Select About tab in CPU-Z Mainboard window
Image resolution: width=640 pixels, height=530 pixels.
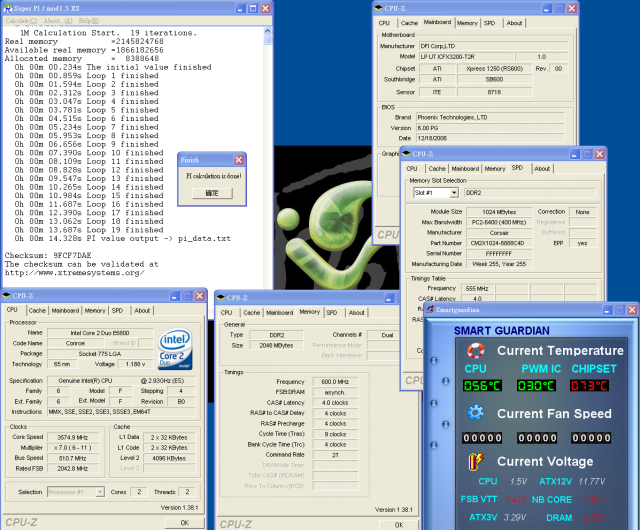(x=514, y=23)
